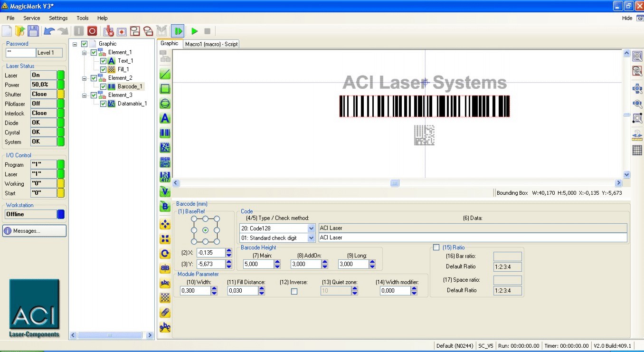Click the tree panel horizontal scrollbar
The image size is (644, 352).
click(x=110, y=335)
